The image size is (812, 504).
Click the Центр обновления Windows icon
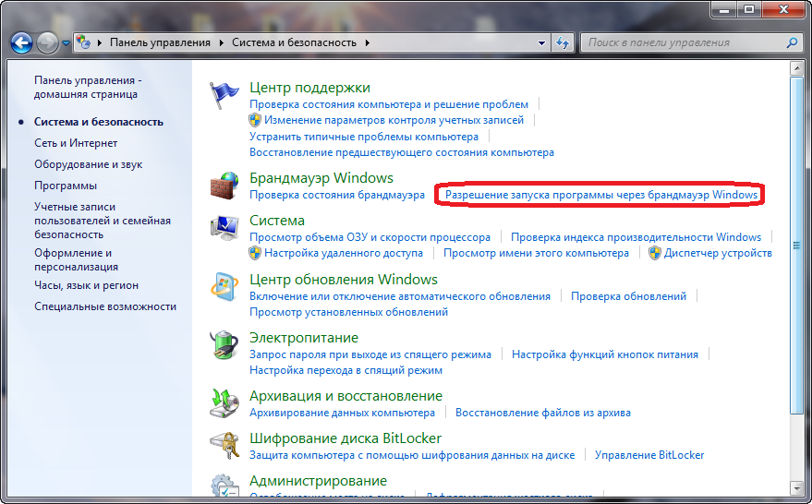(224, 286)
